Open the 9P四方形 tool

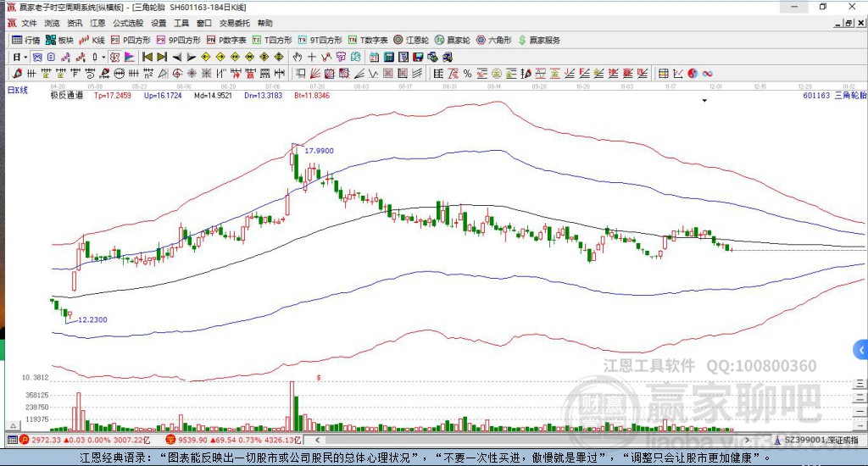click(179, 40)
